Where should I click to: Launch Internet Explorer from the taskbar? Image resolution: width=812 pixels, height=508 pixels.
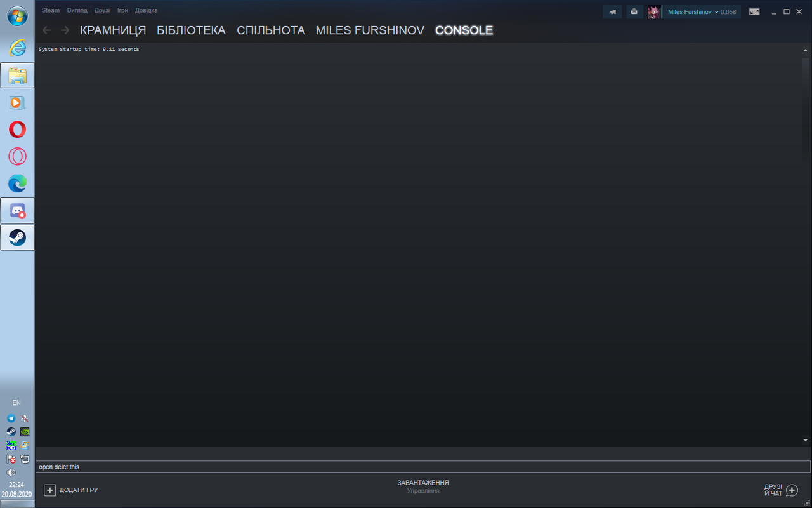tap(17, 48)
